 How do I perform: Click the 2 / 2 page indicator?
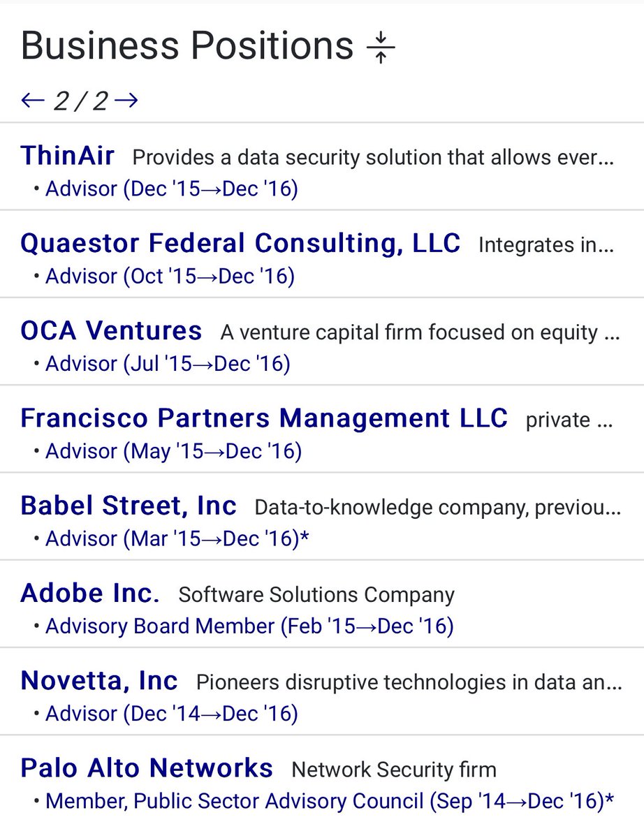(80, 102)
